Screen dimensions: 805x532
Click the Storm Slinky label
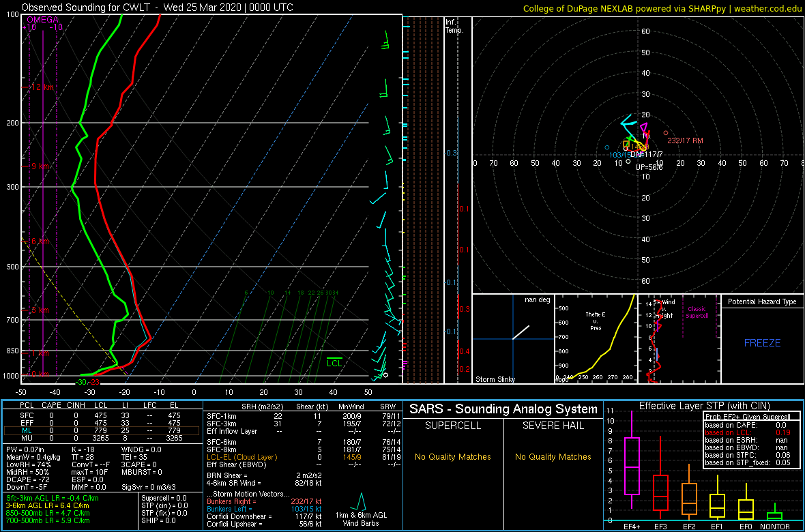tap(495, 379)
